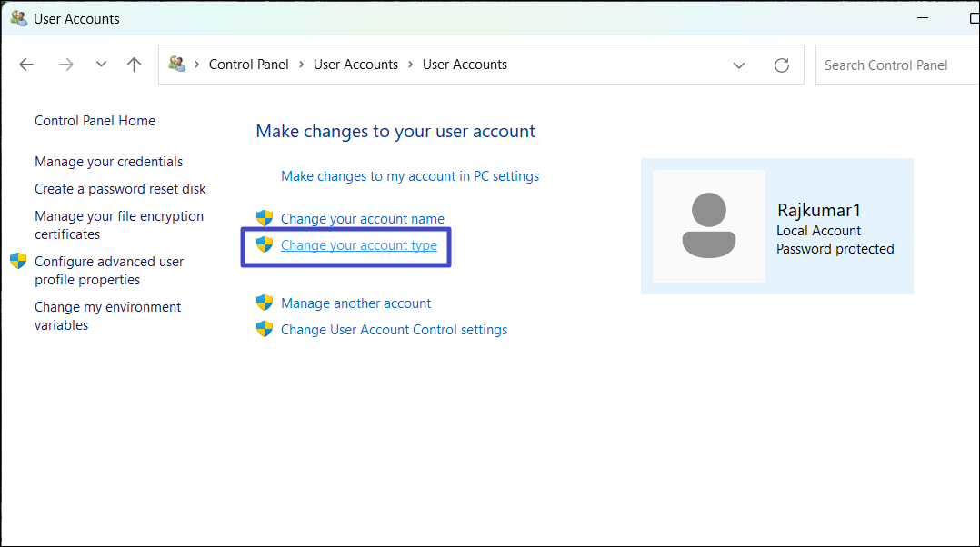
Task: Open Change your account type link
Action: point(358,245)
